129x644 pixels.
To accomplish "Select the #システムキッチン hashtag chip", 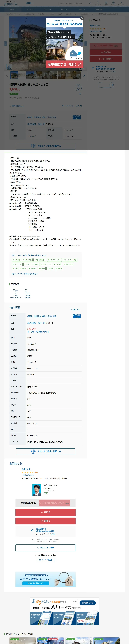I will pyautogui.click(x=54, y=260).
